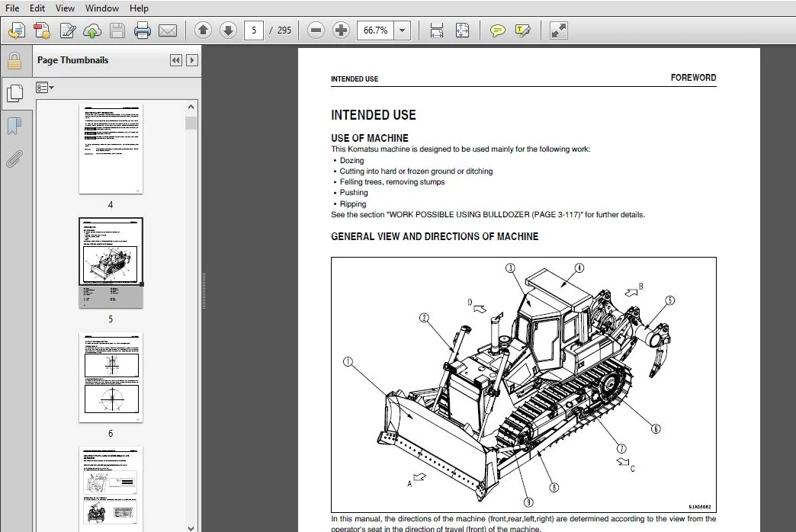Open the View menu

65,8
